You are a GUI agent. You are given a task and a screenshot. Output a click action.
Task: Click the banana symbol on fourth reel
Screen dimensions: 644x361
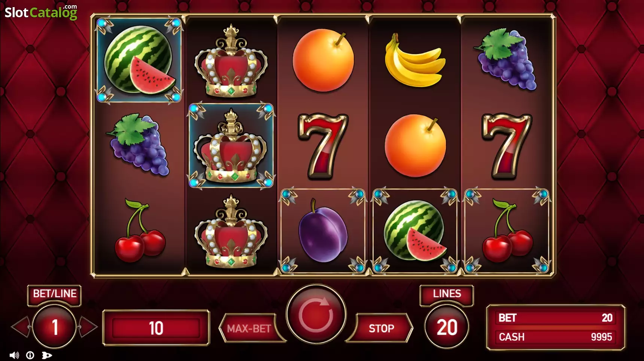415,60
